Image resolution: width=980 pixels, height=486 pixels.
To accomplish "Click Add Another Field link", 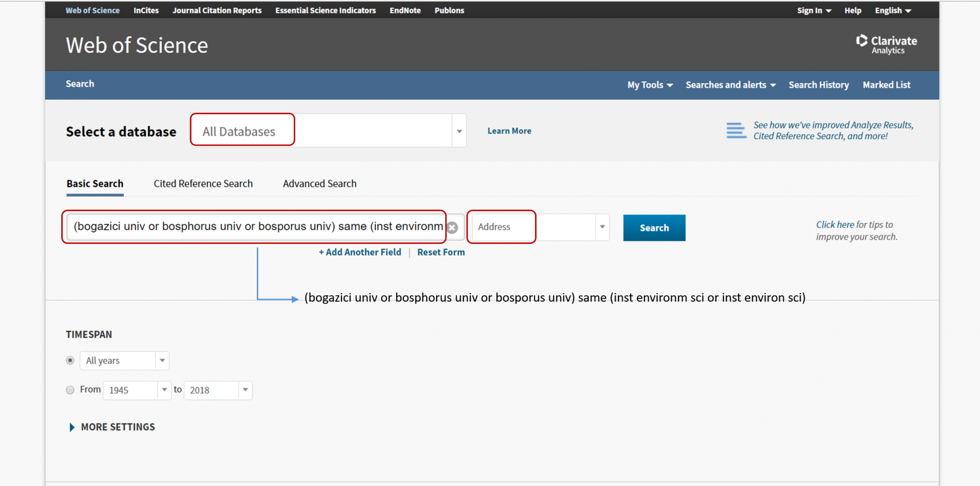I will coord(360,252).
